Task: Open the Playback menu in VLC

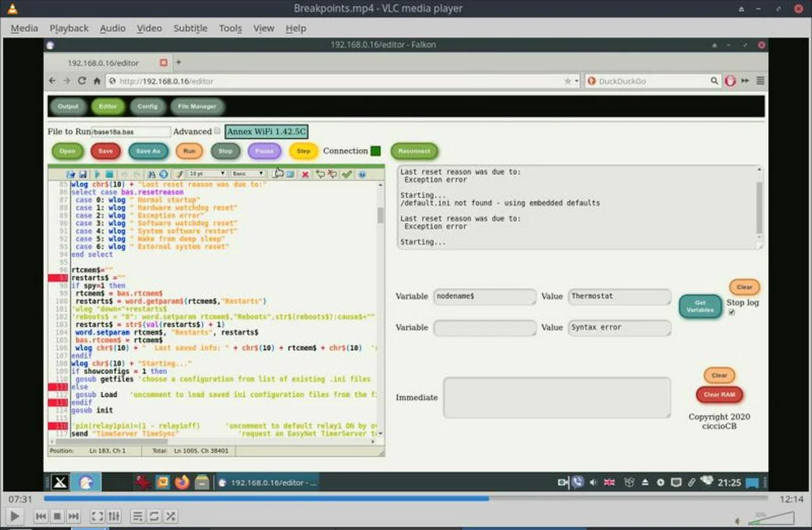Action: [69, 28]
